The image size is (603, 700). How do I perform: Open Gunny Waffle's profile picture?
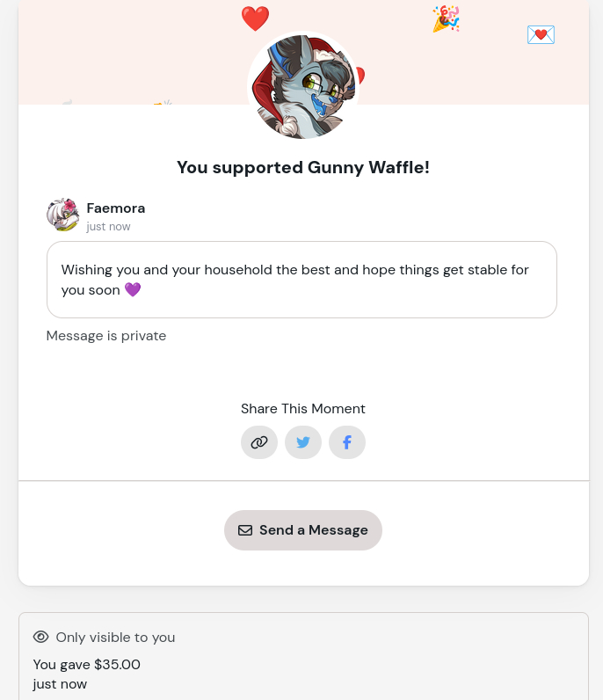pyautogui.click(x=303, y=86)
